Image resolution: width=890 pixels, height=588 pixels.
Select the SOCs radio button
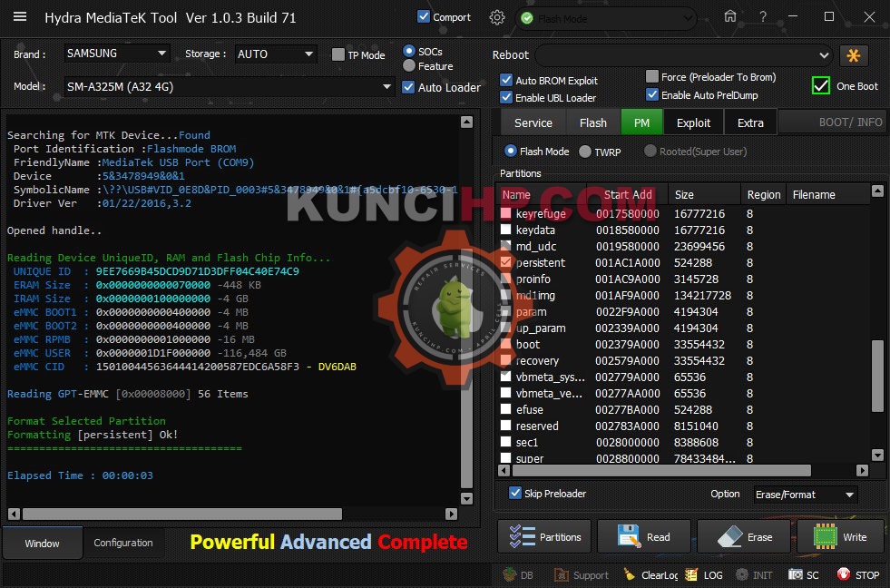pyautogui.click(x=408, y=51)
